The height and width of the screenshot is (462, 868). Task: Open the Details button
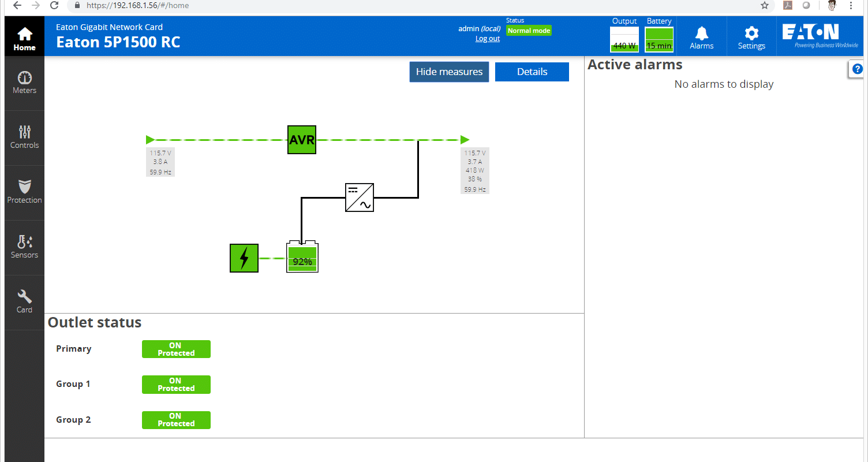(532, 72)
